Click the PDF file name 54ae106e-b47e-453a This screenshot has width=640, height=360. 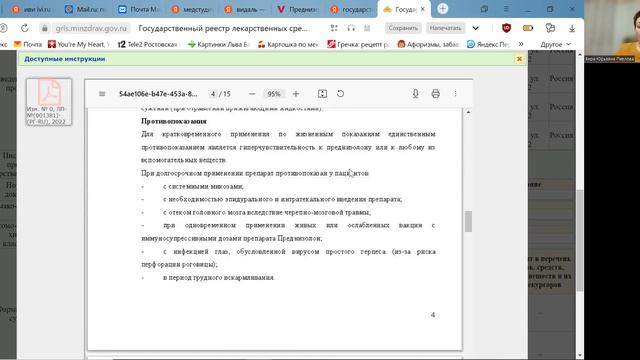158,94
